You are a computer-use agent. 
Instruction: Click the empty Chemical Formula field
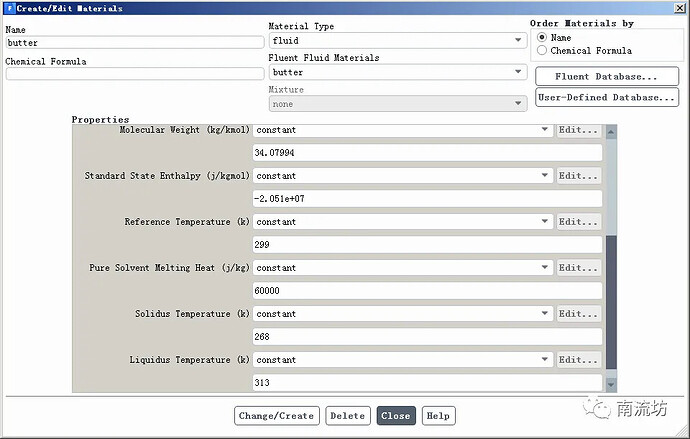click(135, 74)
